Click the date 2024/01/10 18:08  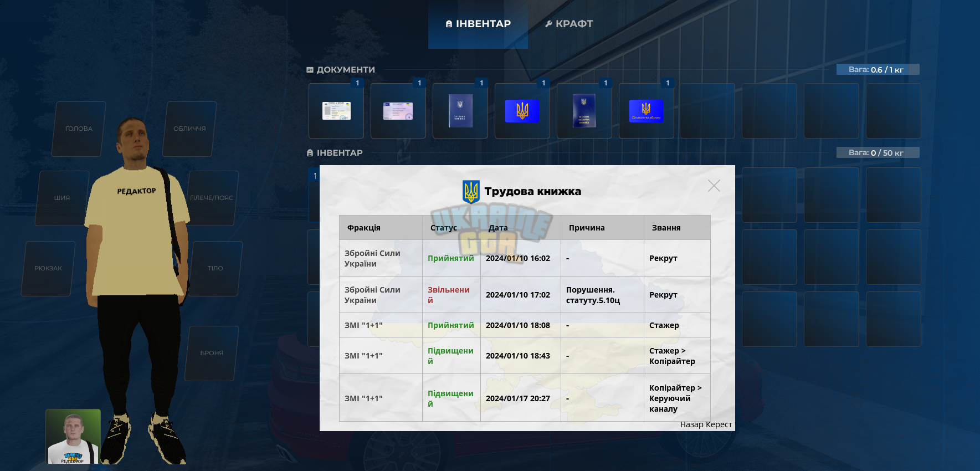pos(518,325)
